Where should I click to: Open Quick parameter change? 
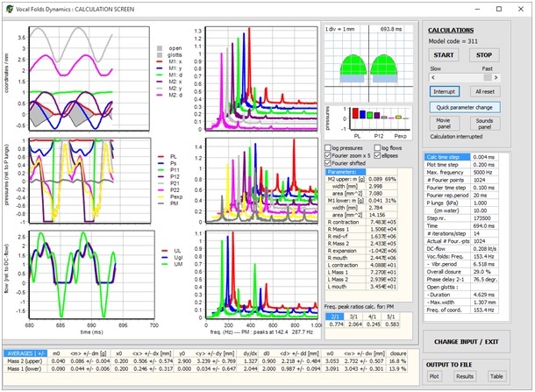(464, 107)
